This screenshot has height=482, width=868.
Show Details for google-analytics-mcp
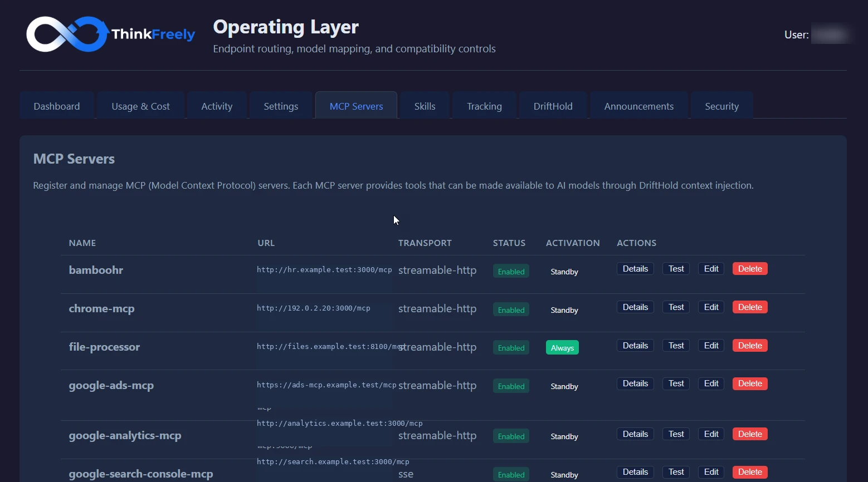click(x=635, y=434)
